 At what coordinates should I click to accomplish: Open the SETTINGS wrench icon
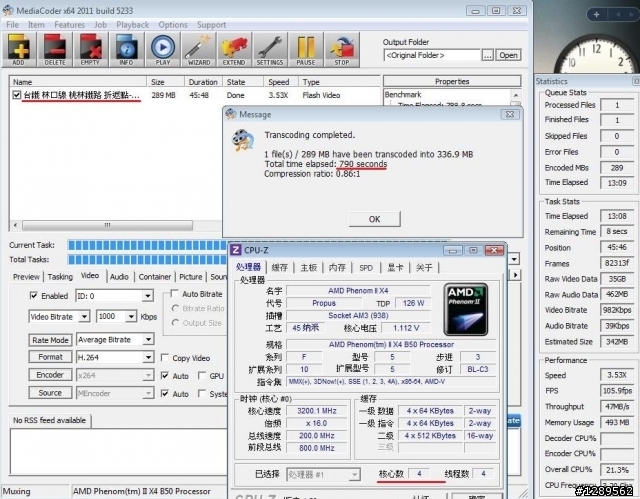(x=270, y=49)
